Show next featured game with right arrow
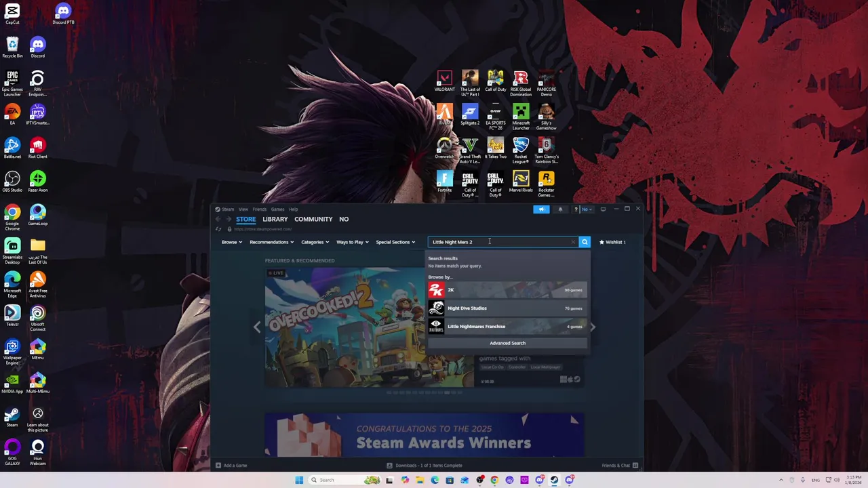Viewport: 868px width, 488px height. (592, 327)
